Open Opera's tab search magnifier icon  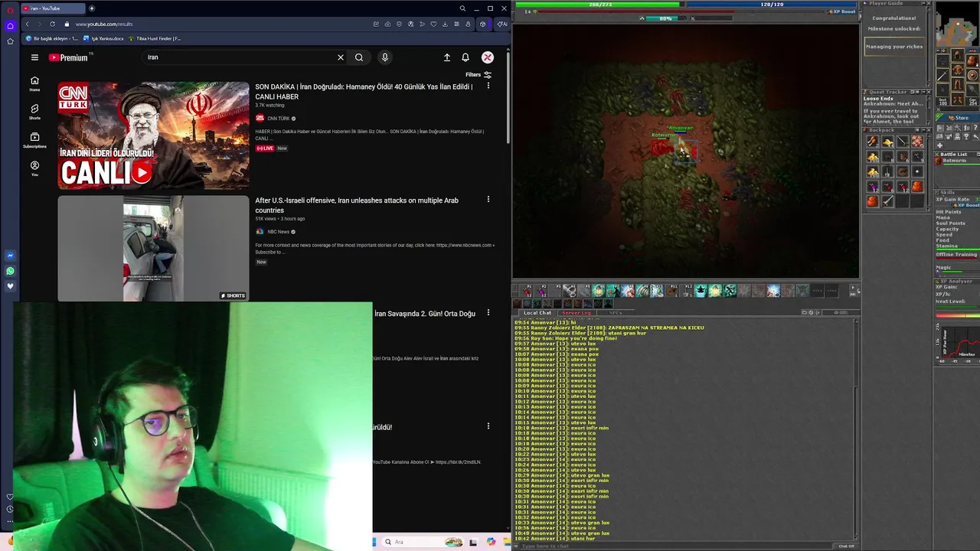point(462,8)
